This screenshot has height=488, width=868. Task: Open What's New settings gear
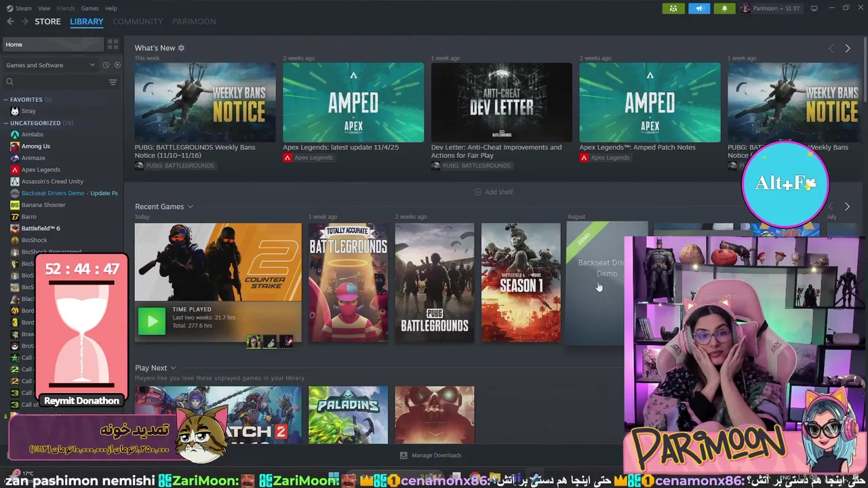[x=181, y=48]
